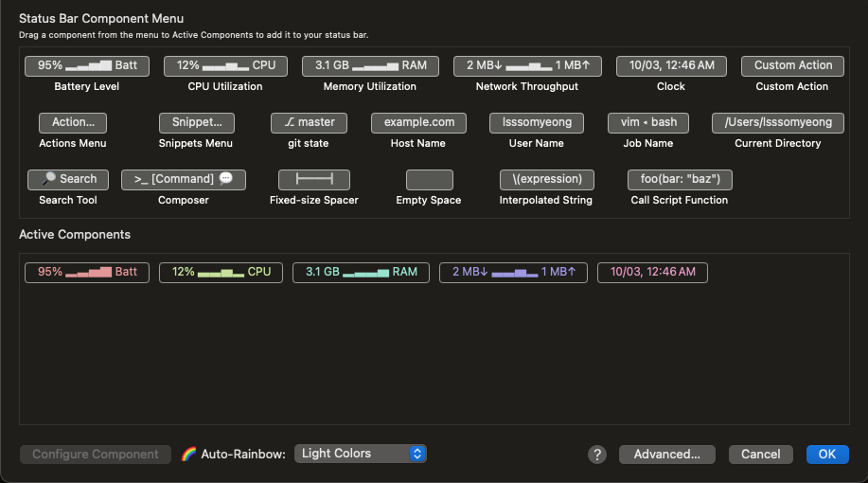Select the Job Name vim bash component

[x=648, y=123]
